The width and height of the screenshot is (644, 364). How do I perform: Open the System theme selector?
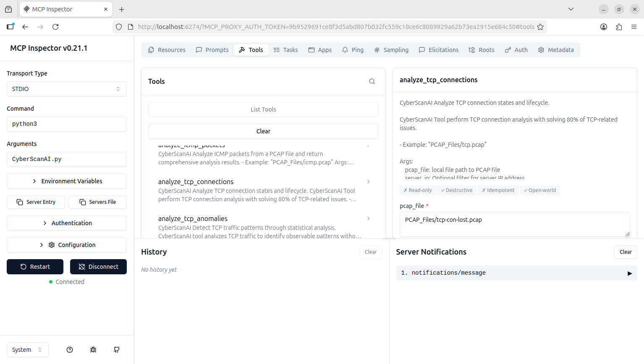point(27,350)
